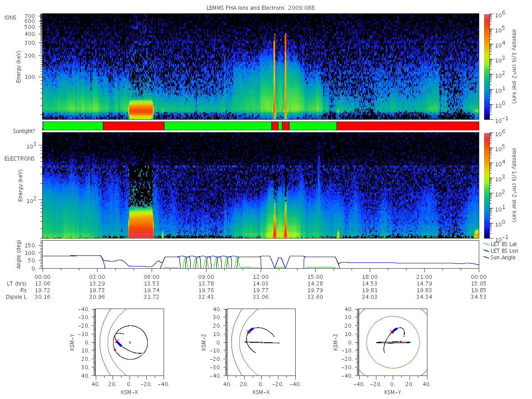Click the blue Sun Angle legend line

pos(486,258)
